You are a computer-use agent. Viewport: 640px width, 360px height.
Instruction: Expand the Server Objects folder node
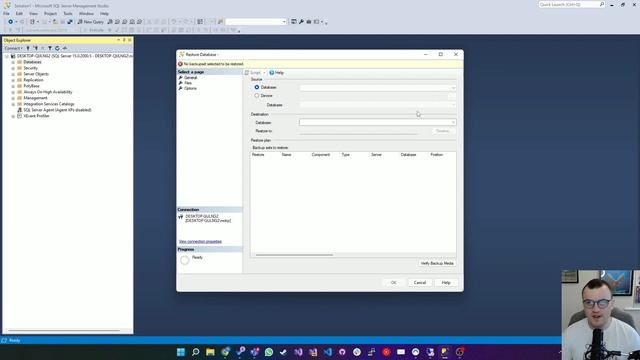(13, 74)
